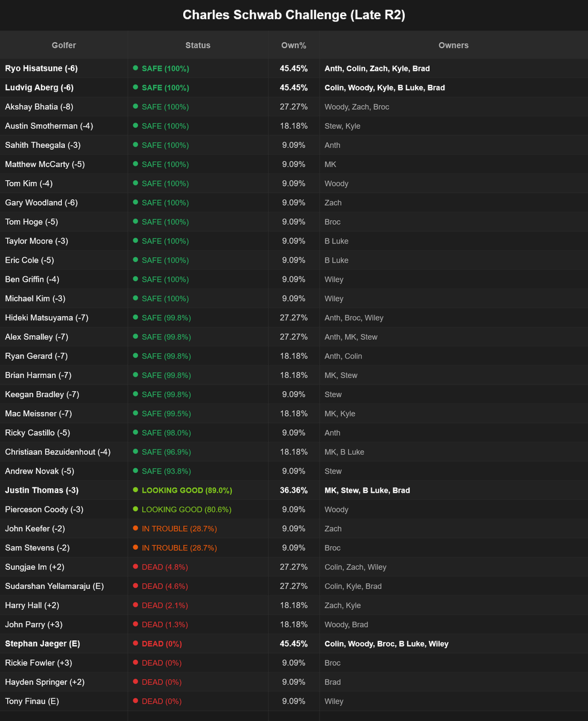588x721 pixels.
Task: Click Brian Harman (-7) golfer cell
Action: click(x=64, y=376)
